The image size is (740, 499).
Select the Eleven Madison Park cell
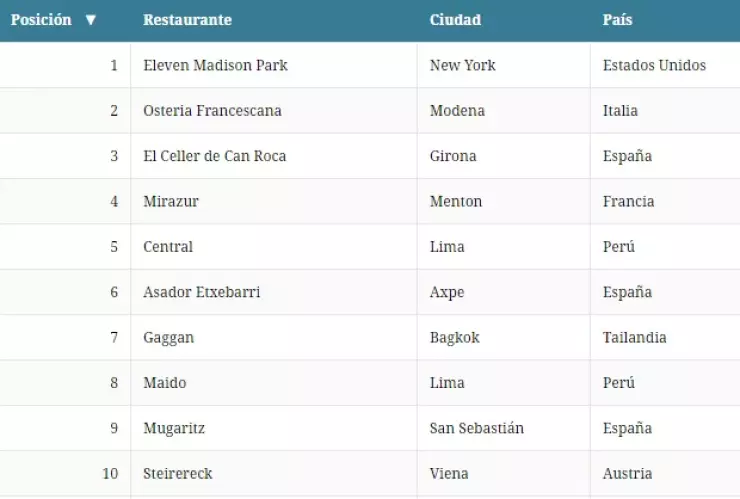[x=215, y=65]
